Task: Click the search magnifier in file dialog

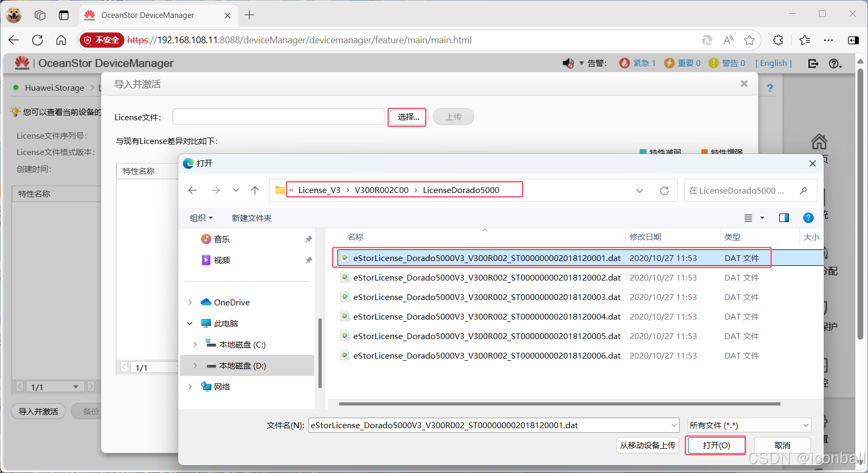Action: click(803, 191)
